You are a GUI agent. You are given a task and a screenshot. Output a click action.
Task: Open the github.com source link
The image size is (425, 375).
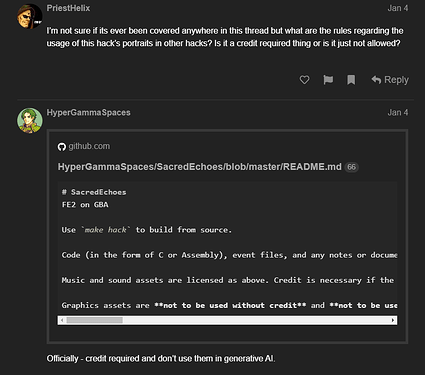pyautogui.click(x=89, y=146)
